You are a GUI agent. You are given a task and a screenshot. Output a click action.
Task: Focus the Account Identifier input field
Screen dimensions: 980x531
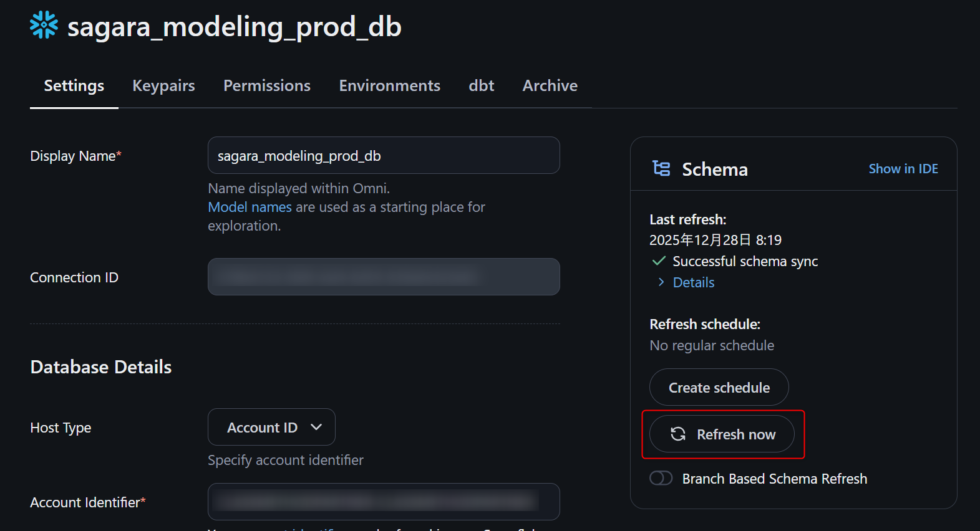tap(384, 501)
